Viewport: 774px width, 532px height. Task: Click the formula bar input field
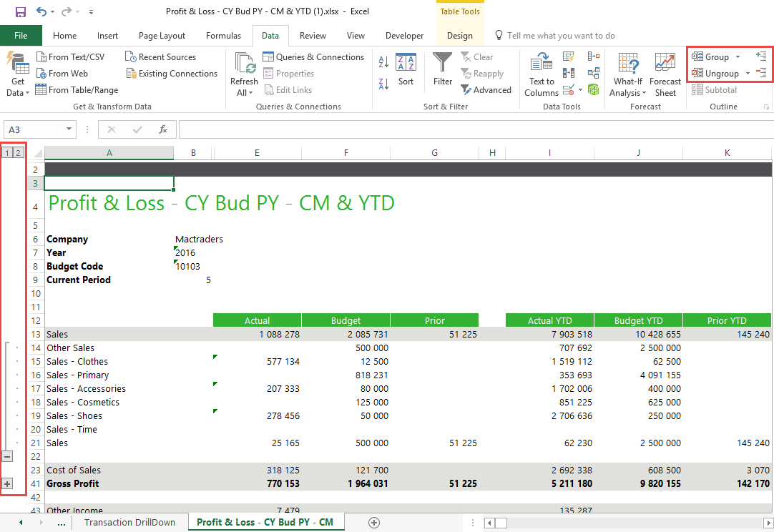[472, 129]
